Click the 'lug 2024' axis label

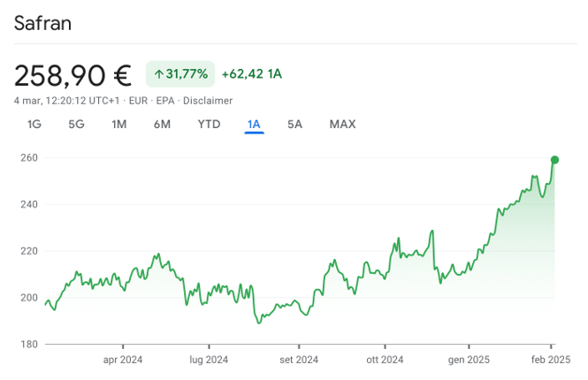click(209, 360)
